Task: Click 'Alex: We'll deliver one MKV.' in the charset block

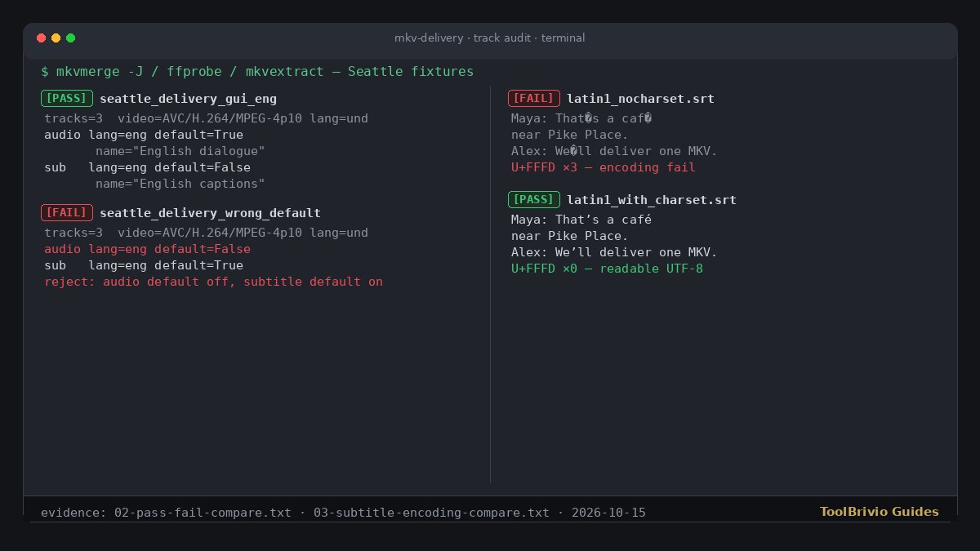Action: [x=614, y=252]
